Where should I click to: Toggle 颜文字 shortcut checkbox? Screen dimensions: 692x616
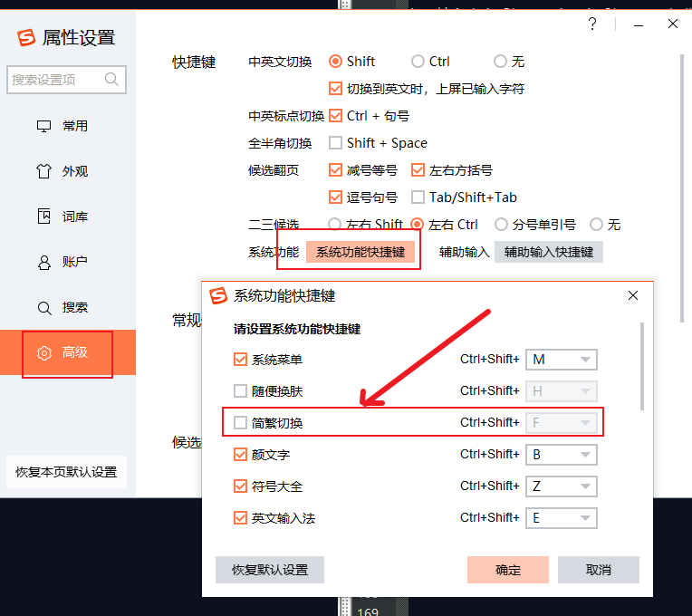pos(240,455)
